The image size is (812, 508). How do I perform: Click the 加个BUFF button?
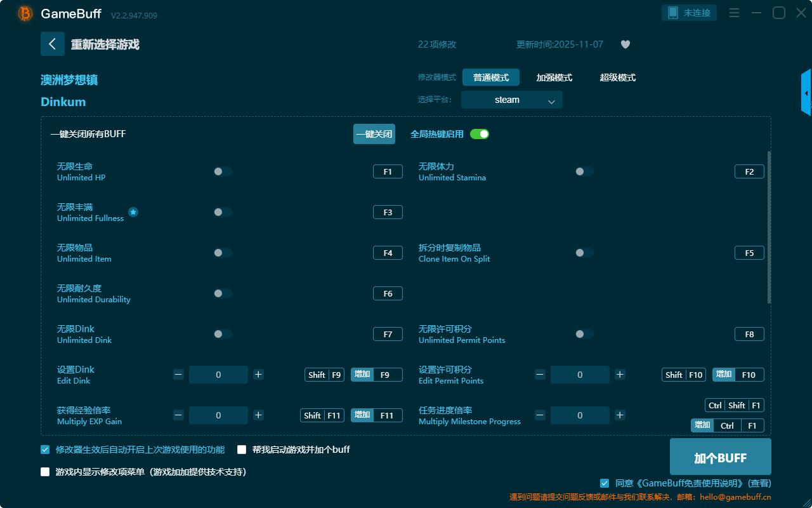720,457
